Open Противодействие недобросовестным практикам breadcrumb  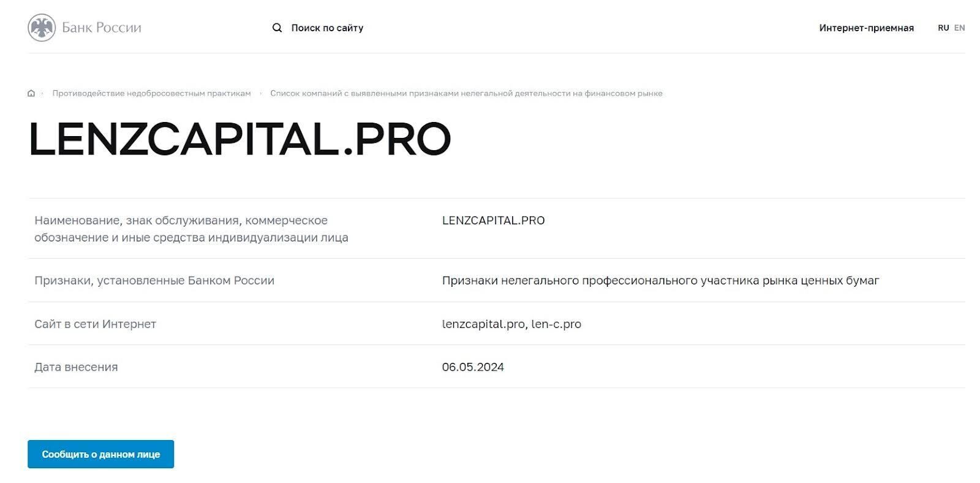[151, 93]
